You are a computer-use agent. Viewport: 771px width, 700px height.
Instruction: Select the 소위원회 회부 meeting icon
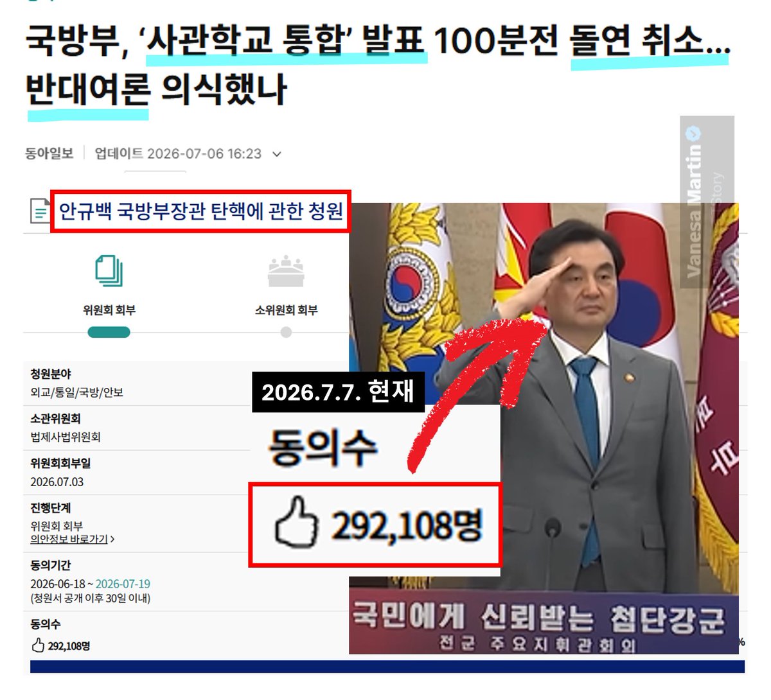(286, 271)
